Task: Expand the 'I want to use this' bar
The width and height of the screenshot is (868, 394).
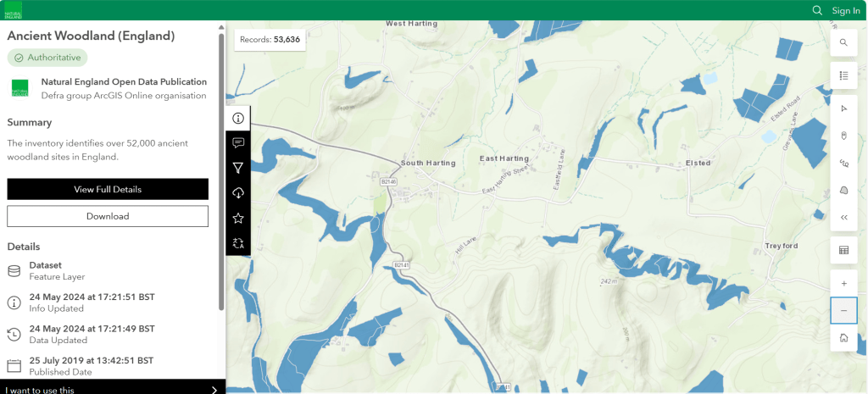Action: pos(112,390)
